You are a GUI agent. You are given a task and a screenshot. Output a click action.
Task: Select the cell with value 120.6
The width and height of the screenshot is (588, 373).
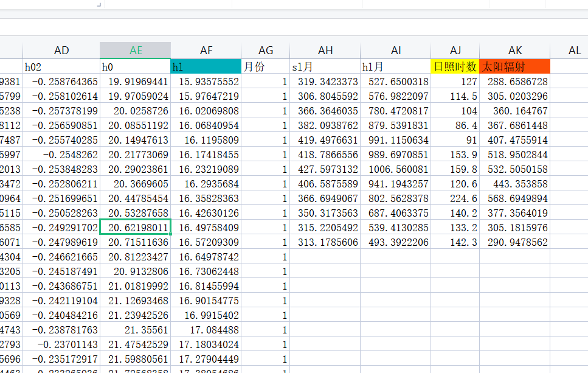455,184
